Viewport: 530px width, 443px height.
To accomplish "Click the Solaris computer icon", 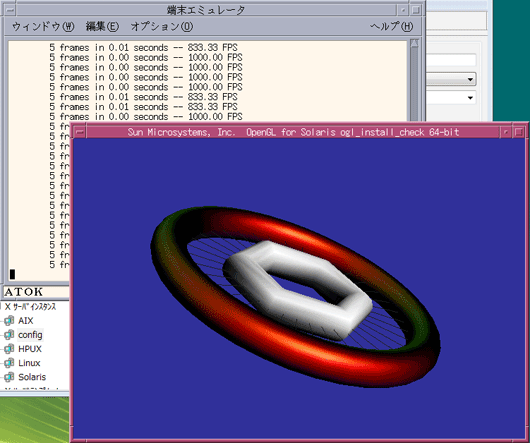I will click(9, 377).
